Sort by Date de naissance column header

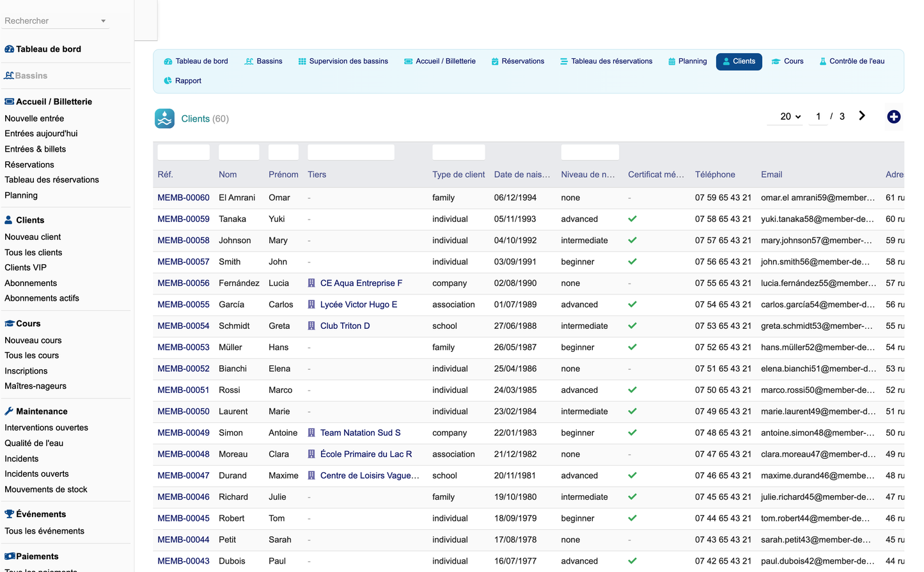point(522,175)
